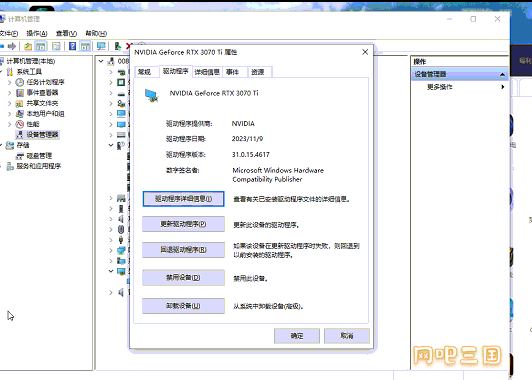This screenshot has width=532, height=380.
Task: Collapse the device tree root computer node
Action: [x=101, y=61]
